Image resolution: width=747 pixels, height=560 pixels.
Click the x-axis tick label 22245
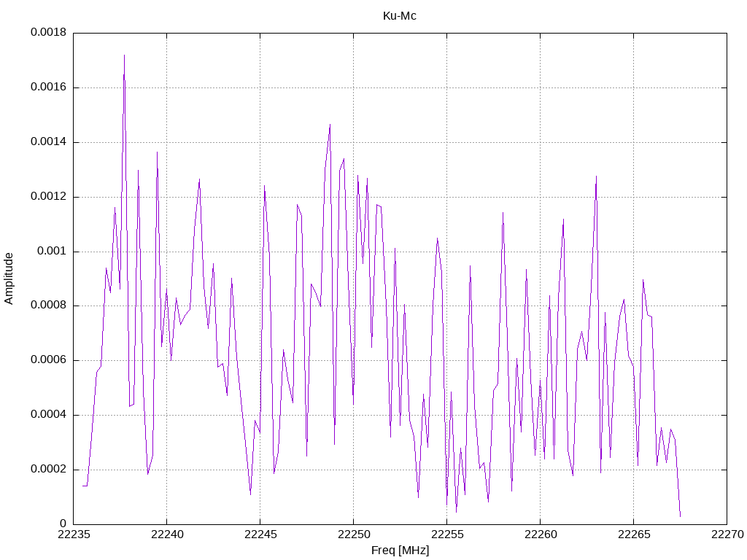[260, 534]
